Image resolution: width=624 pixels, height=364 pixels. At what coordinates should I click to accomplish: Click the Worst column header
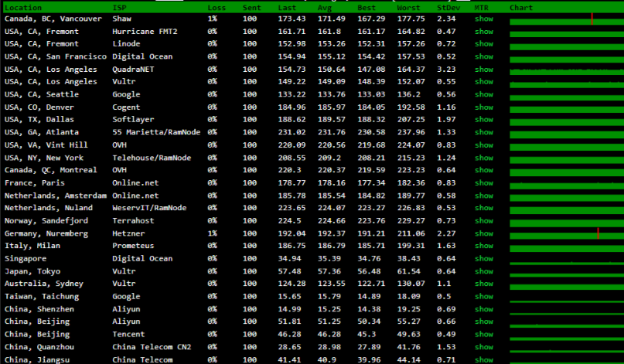pyautogui.click(x=408, y=8)
